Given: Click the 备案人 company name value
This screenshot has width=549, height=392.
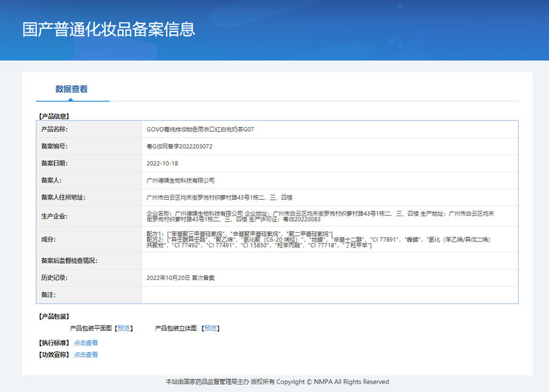Looking at the screenshot, I should [x=180, y=181].
